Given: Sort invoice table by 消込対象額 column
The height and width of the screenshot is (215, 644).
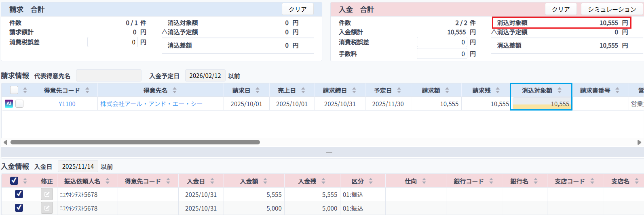Looking at the screenshot, I should coord(560,90).
